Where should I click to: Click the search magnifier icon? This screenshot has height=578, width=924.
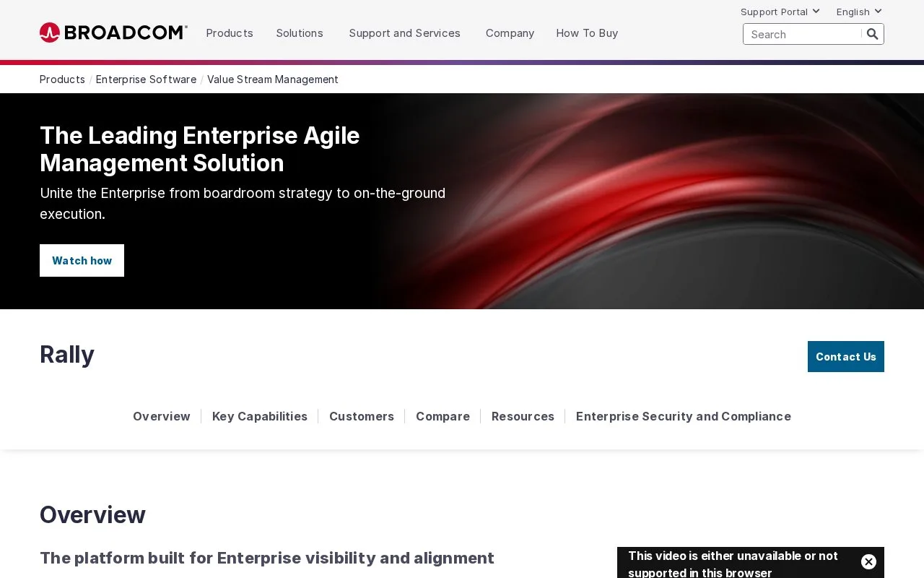pyautogui.click(x=873, y=34)
